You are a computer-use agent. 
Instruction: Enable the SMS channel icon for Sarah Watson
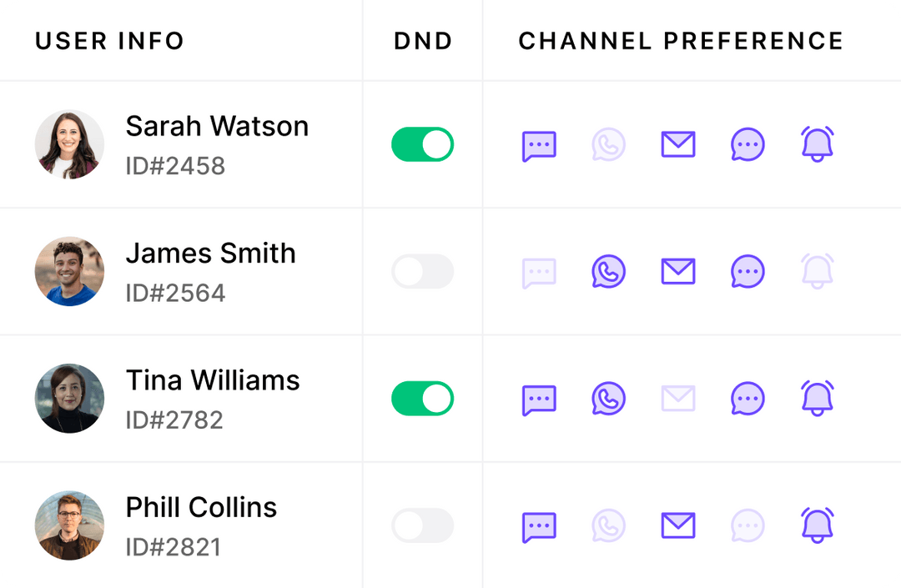click(x=539, y=144)
